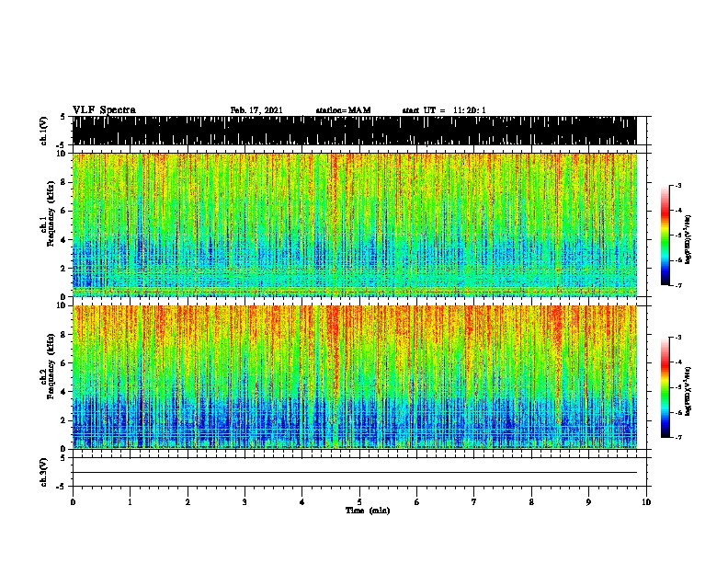728x563 pixels.
Task: Click the ch.2 "Frequency (kHz)" axis label
Action: (x=51, y=366)
